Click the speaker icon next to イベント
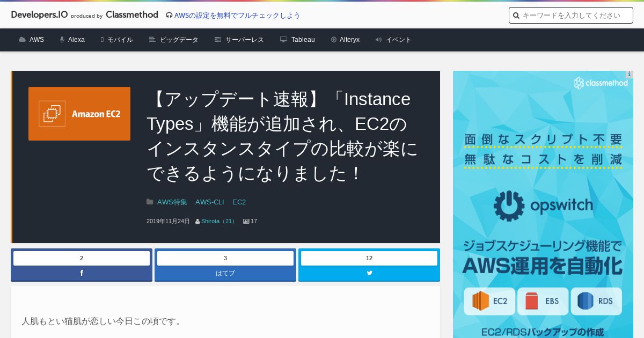This screenshot has width=644, height=338. point(378,40)
